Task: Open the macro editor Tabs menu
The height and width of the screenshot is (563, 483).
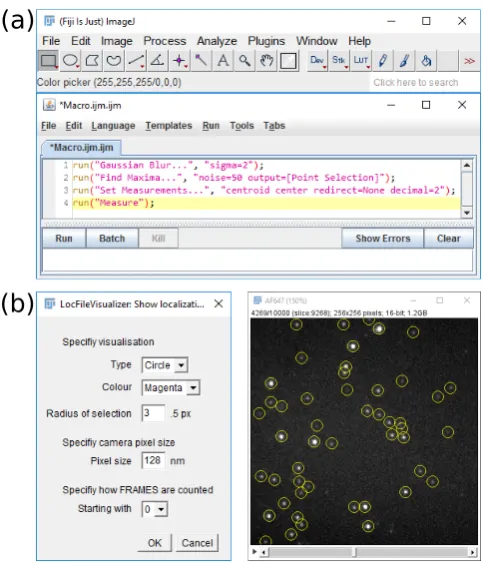Action: pyautogui.click(x=274, y=126)
